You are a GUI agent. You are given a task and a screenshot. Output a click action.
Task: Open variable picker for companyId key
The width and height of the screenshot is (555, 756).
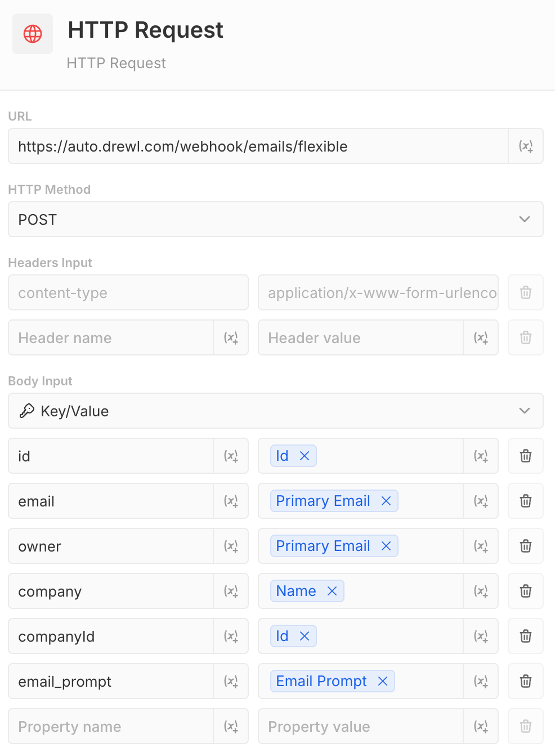(x=231, y=636)
